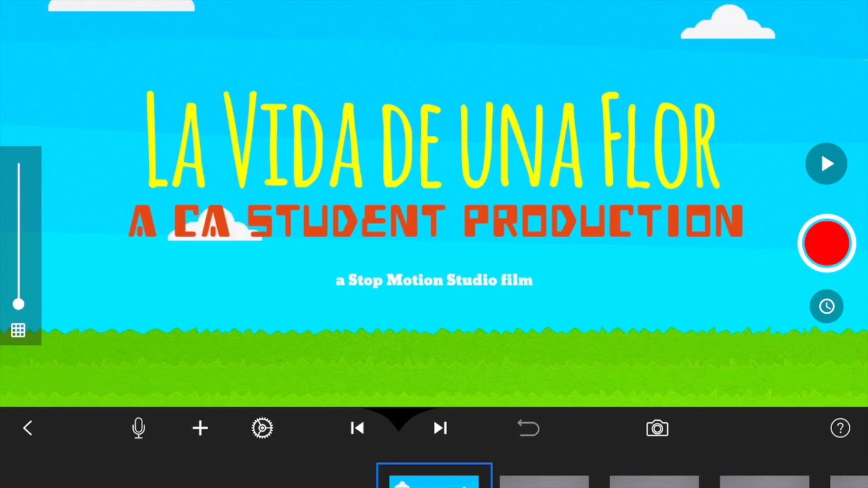This screenshot has width=868, height=488.
Task: Toggle the grid overlay icon
Action: click(x=18, y=330)
